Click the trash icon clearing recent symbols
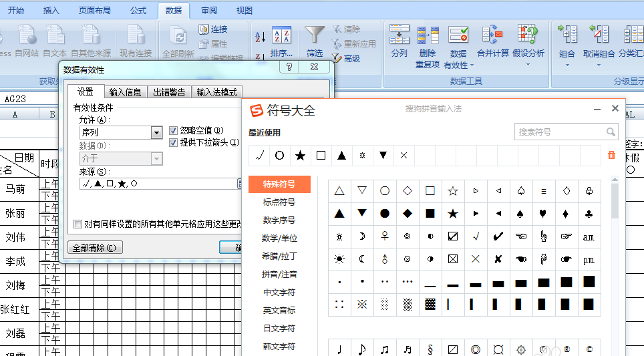The image size is (644, 356). pos(611,155)
